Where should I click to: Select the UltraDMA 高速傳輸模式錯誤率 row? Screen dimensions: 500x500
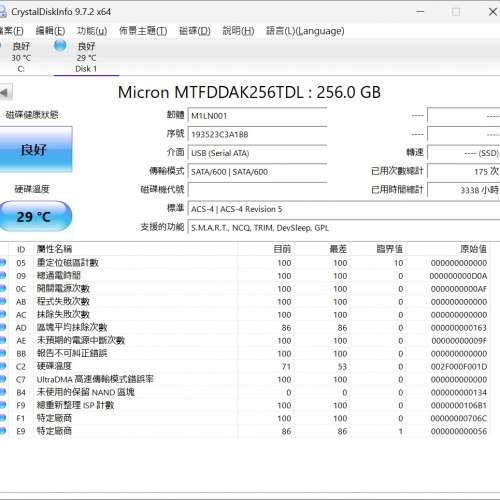(245, 379)
